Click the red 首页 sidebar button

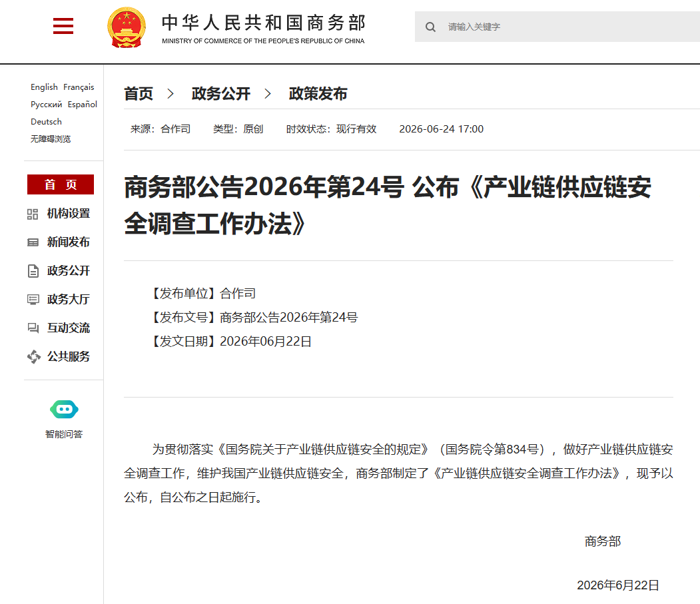coord(61,184)
